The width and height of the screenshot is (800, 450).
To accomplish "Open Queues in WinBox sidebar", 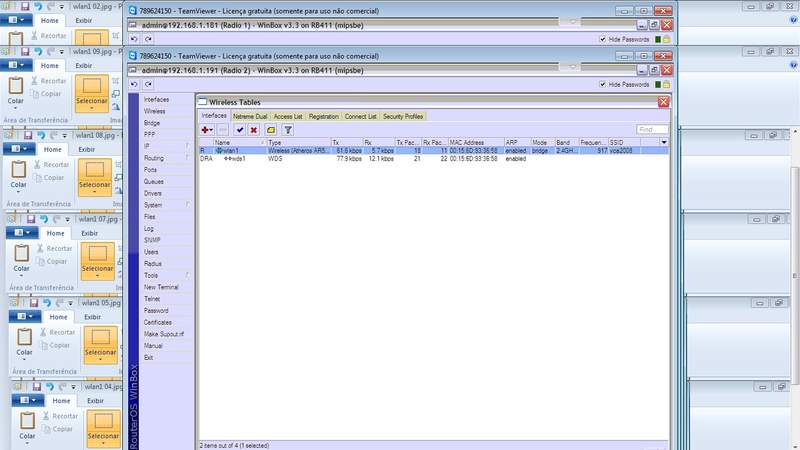I will 154,182.
